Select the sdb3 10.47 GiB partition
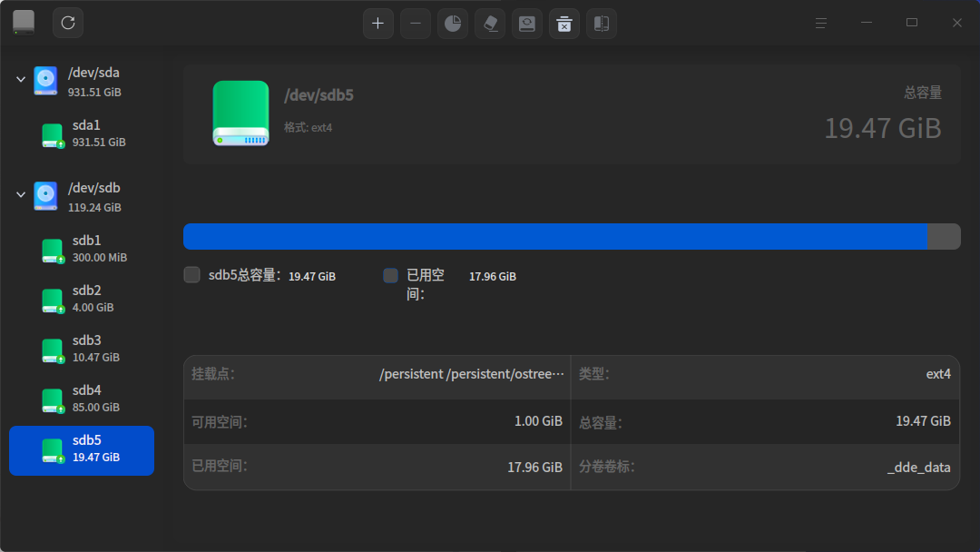980x552 pixels. pos(82,349)
